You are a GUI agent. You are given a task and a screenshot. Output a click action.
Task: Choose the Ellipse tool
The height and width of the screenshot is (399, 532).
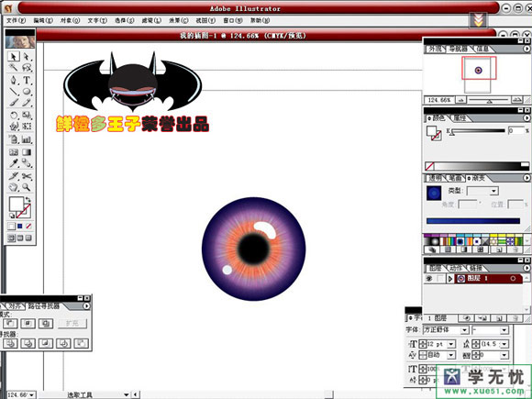[x=27, y=92]
